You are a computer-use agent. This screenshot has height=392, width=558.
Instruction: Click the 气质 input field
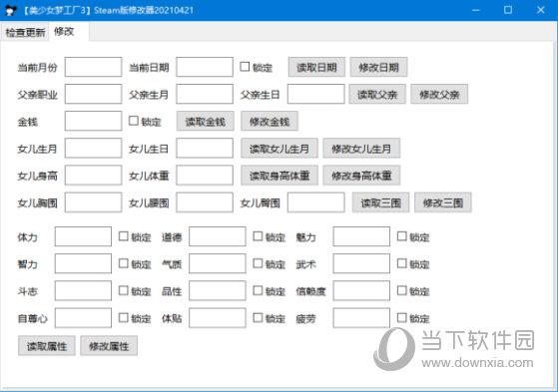(x=217, y=263)
